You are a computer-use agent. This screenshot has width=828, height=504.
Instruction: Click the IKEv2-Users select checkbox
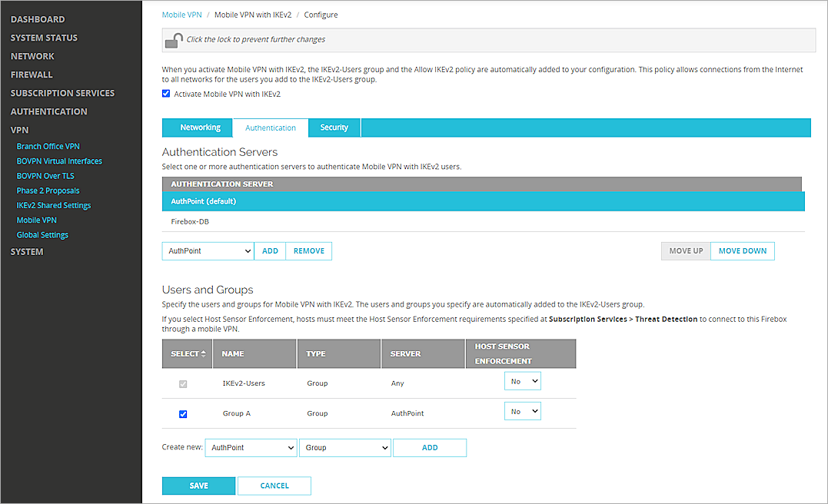183,384
